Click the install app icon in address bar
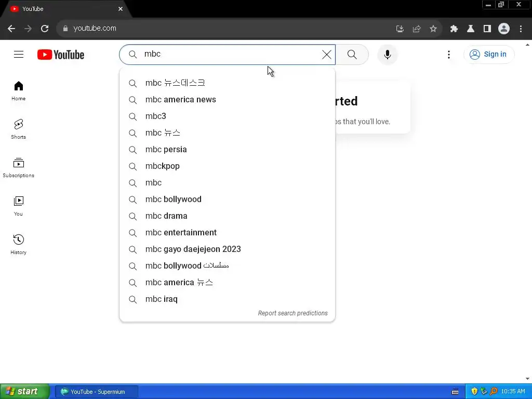This screenshot has width=532, height=399. coord(400,29)
